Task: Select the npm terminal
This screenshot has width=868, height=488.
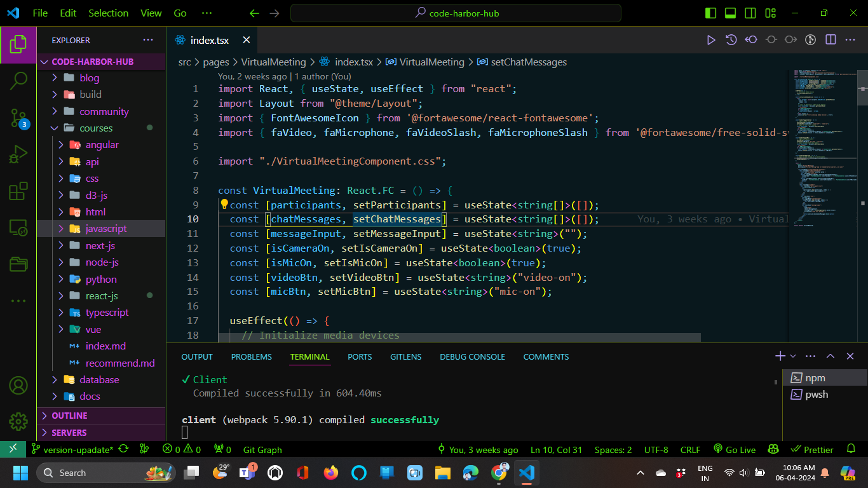Action: [825, 377]
